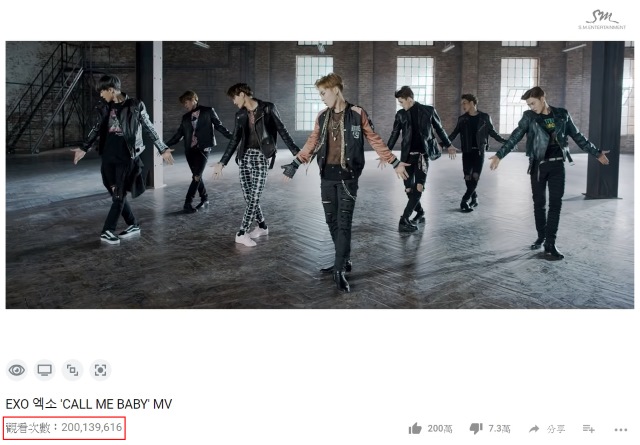This screenshot has width=640, height=445.
Task: Click the video frame to play
Action: (x=320, y=175)
